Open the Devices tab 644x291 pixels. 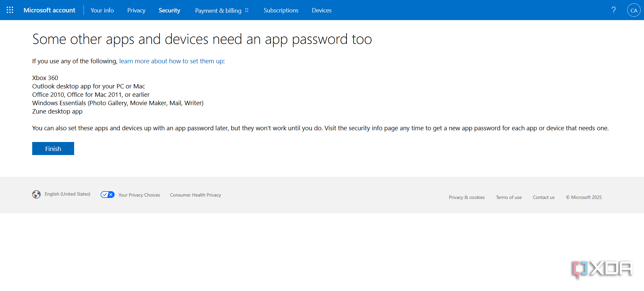321,10
